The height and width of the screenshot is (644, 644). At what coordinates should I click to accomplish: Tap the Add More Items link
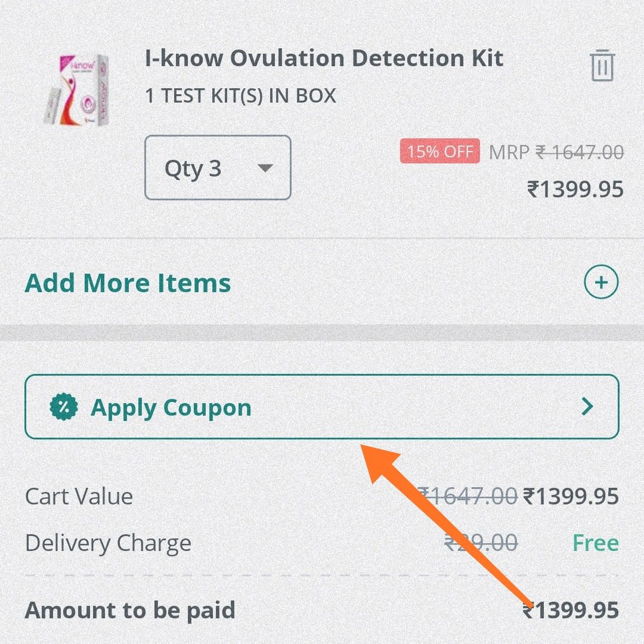tap(128, 283)
